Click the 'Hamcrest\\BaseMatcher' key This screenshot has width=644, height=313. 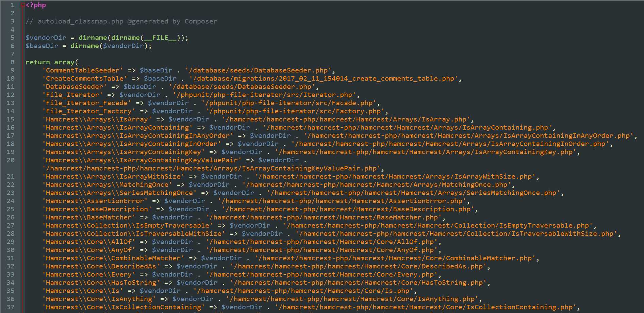[89, 217]
